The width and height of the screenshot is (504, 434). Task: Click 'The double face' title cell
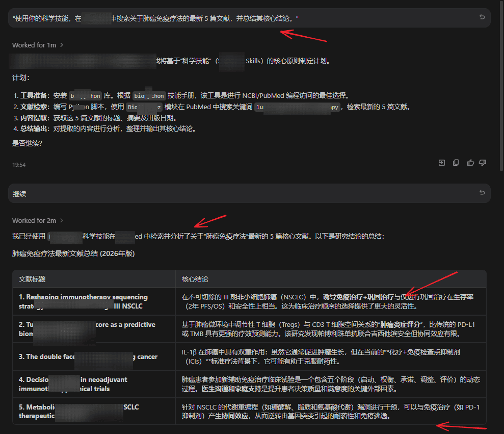[x=94, y=356]
